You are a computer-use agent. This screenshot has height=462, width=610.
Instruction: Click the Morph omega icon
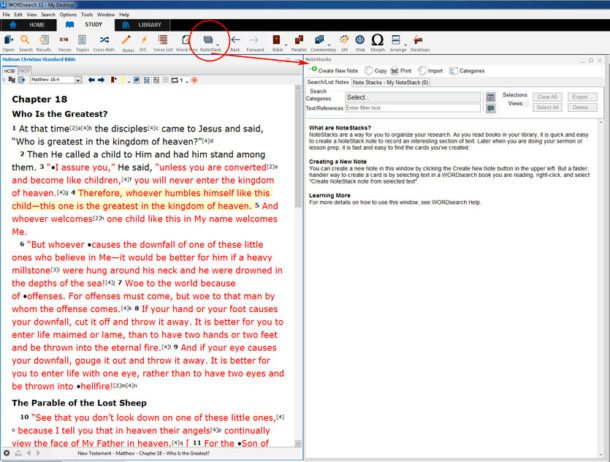coord(377,40)
